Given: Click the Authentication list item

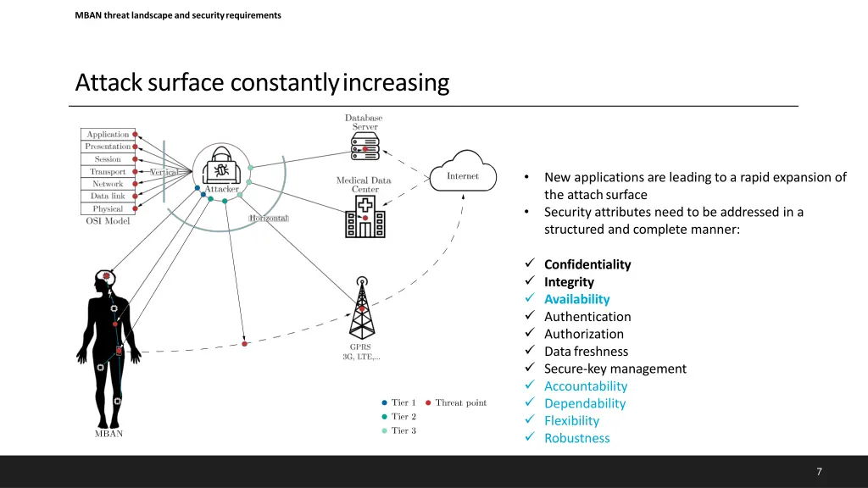Looking at the screenshot, I should [587, 317].
